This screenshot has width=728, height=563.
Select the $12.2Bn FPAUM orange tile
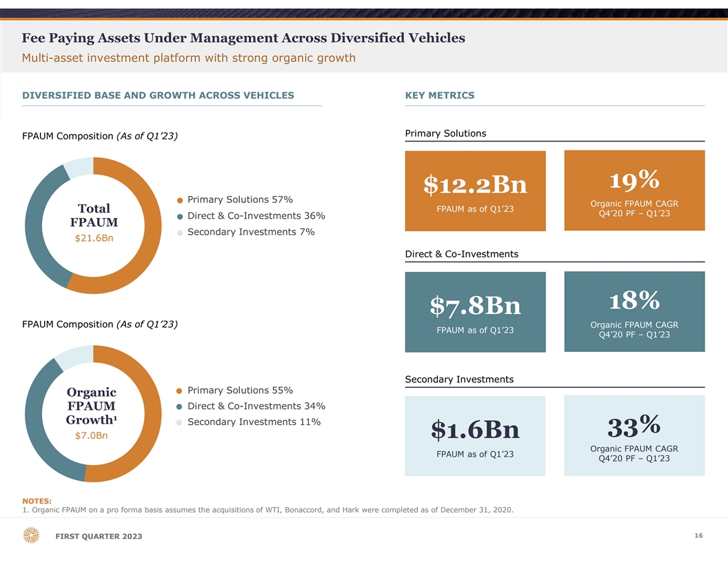[475, 190]
